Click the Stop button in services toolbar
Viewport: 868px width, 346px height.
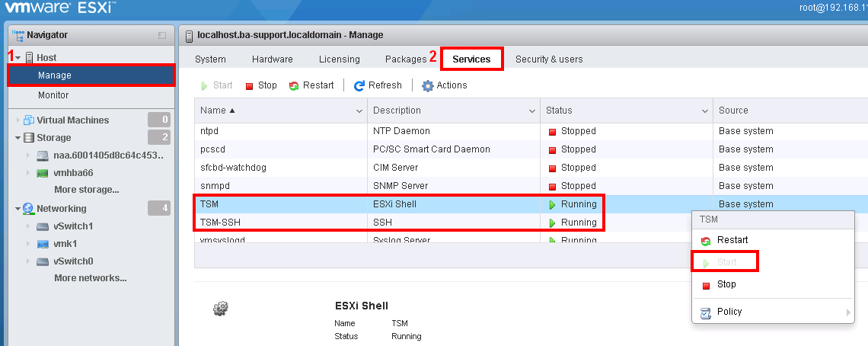[x=260, y=85]
